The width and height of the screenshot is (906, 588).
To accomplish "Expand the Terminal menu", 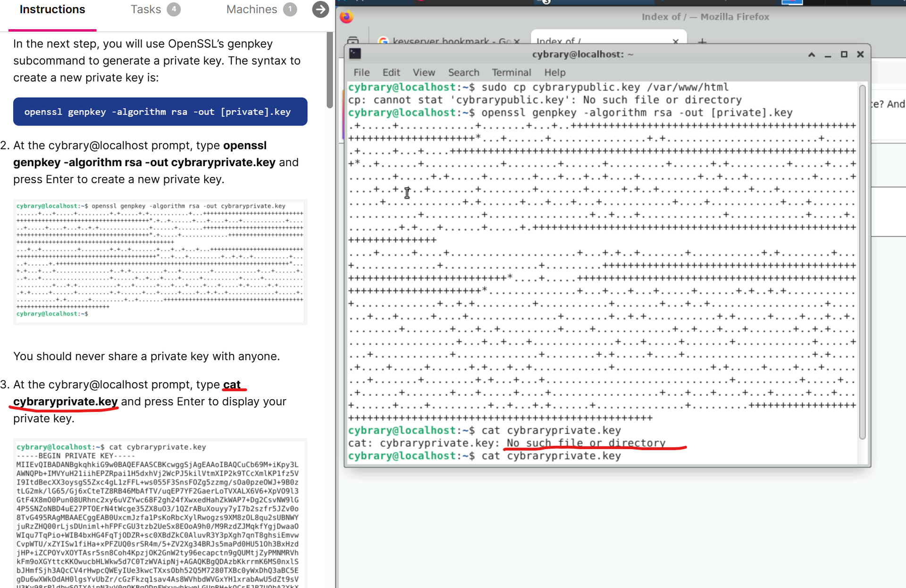I will (511, 73).
